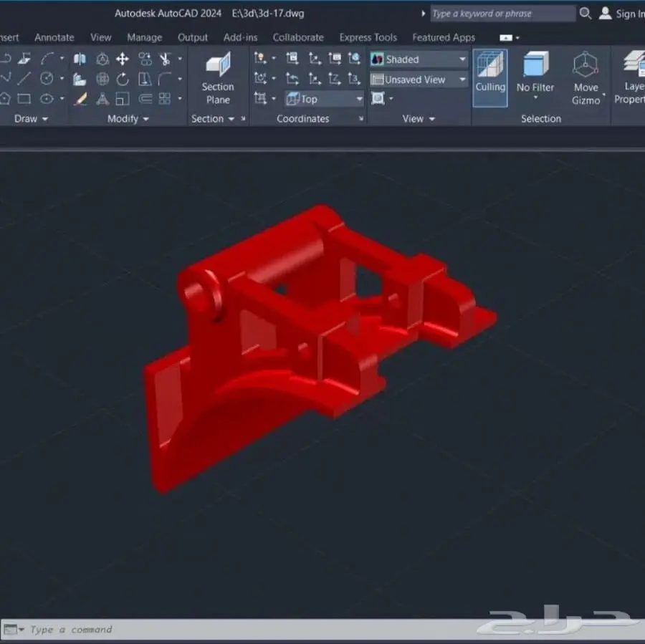This screenshot has width=645, height=644.
Task: Select the Arc tool
Action: pos(47,59)
